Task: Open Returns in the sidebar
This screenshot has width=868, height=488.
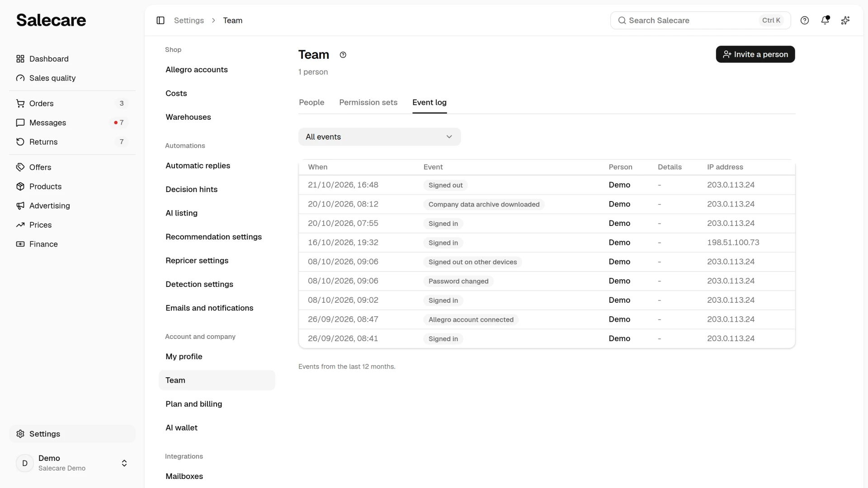Action: (x=72, y=142)
